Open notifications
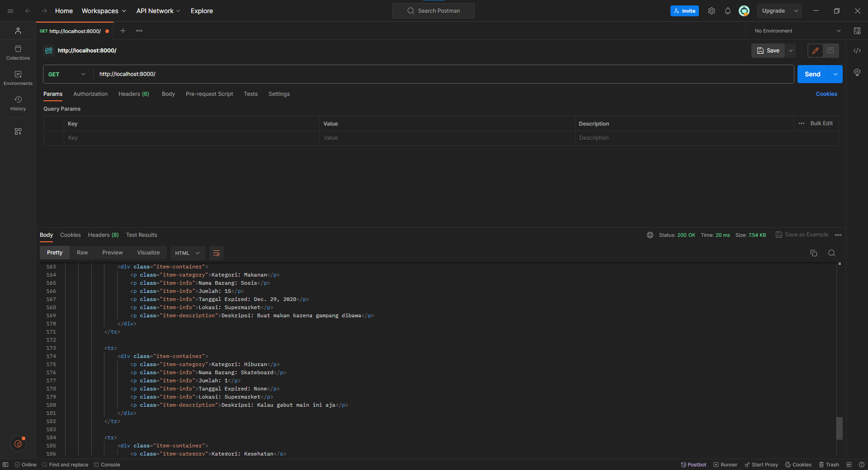Screen dimensions: 868x470 727,10
